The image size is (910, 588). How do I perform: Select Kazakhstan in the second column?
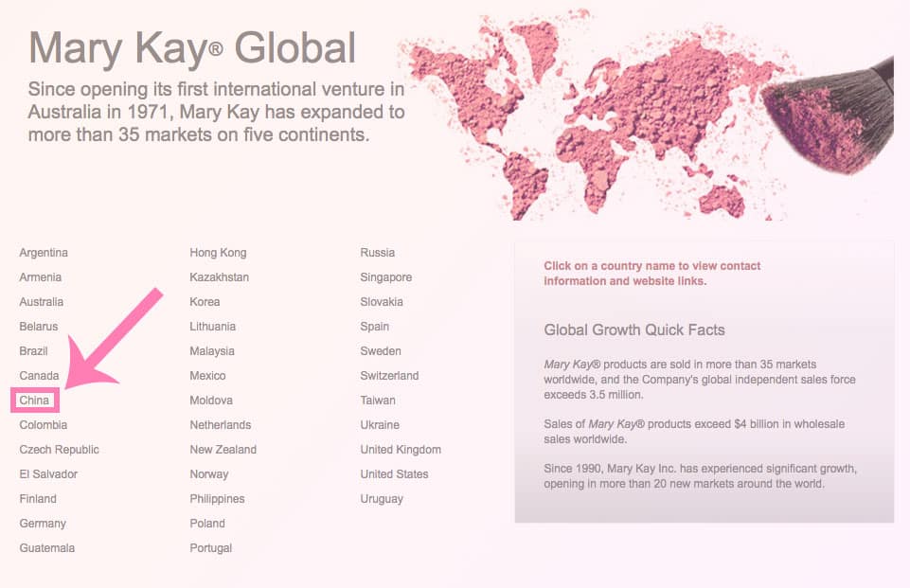tap(219, 277)
